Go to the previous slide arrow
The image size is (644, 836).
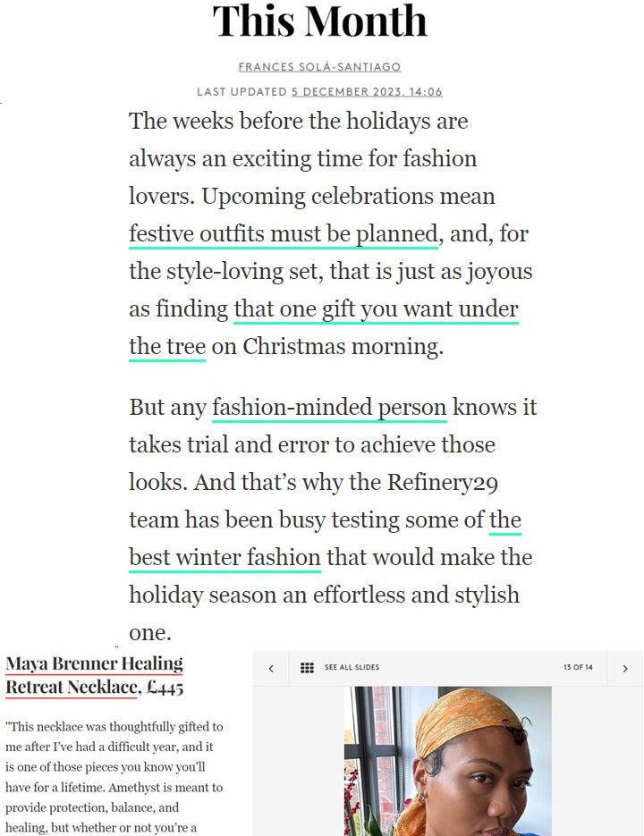[x=271, y=668]
